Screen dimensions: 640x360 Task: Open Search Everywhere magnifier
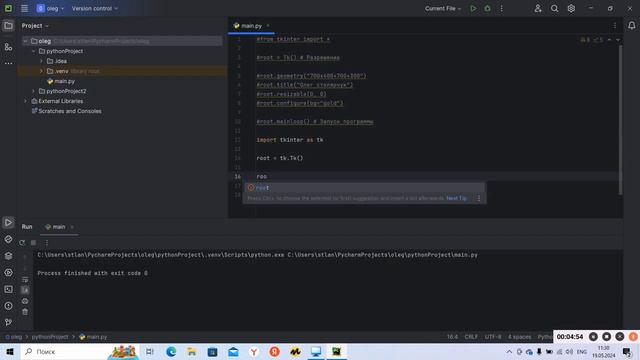point(554,8)
